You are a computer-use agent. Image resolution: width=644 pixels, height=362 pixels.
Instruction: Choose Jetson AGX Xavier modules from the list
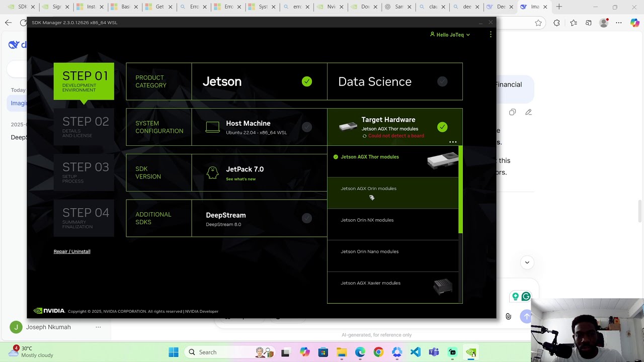[393, 288]
